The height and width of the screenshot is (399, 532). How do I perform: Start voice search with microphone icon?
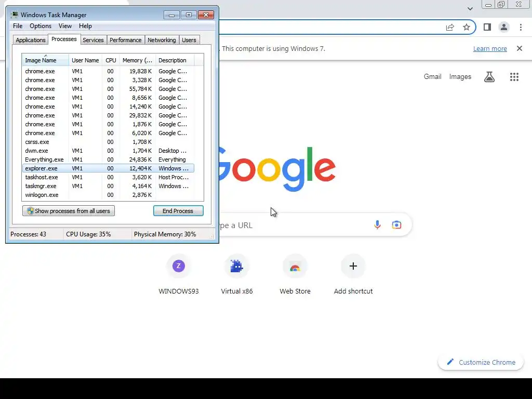tap(377, 224)
